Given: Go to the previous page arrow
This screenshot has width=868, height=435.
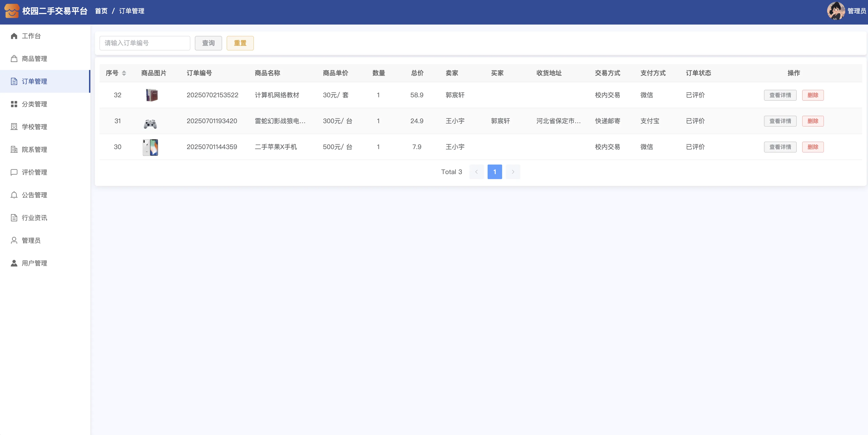Looking at the screenshot, I should coord(476,172).
